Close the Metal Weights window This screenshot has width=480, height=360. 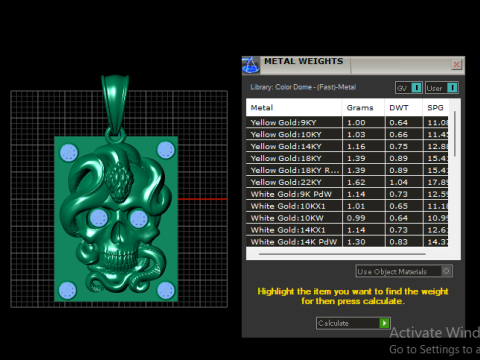point(456,64)
